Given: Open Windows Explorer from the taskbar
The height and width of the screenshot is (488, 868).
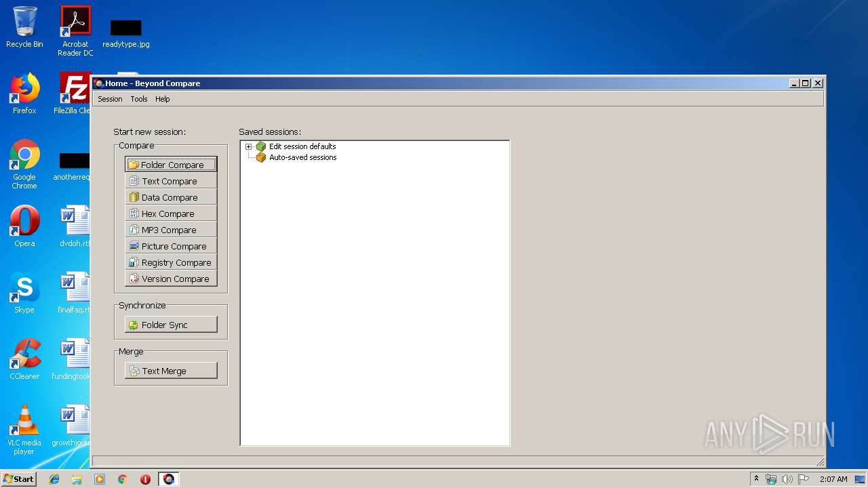Looking at the screenshot, I should point(77,479).
